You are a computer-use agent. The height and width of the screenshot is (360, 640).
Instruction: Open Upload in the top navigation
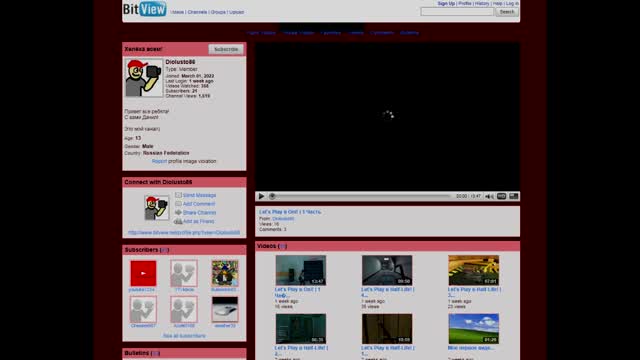(236, 12)
